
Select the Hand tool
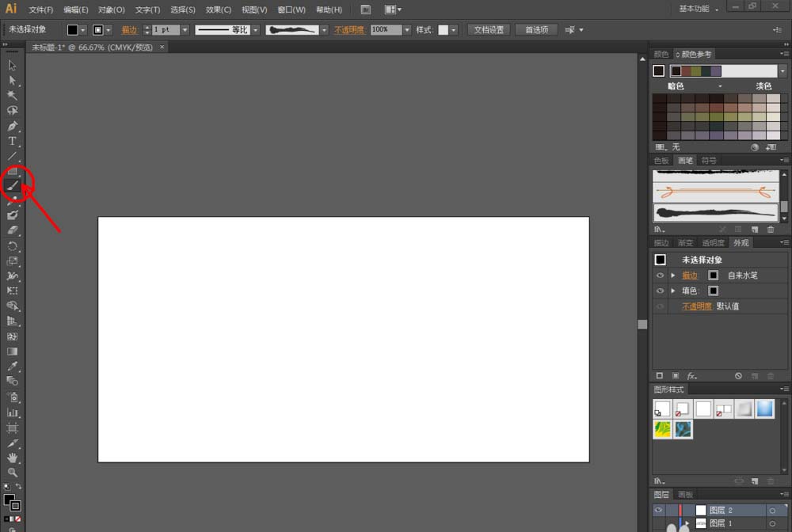coord(12,458)
